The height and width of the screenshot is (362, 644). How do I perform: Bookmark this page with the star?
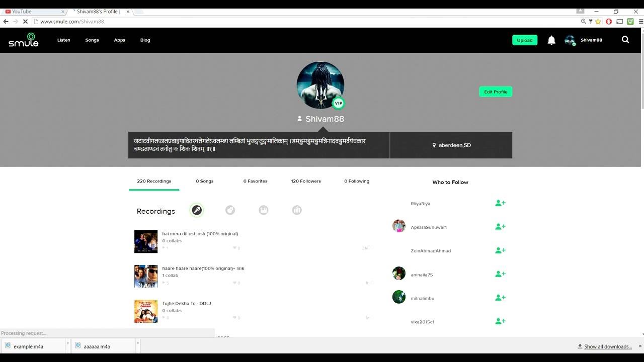598,22
